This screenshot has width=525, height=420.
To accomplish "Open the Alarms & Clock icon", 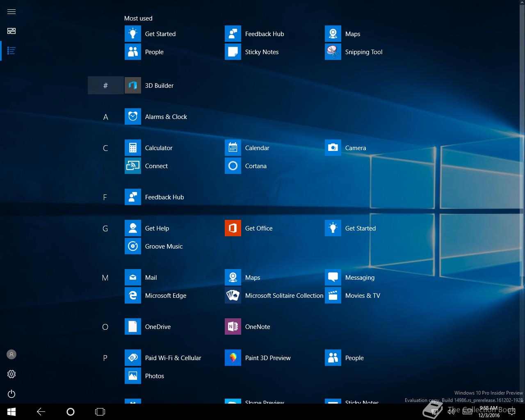I will pyautogui.click(x=133, y=116).
